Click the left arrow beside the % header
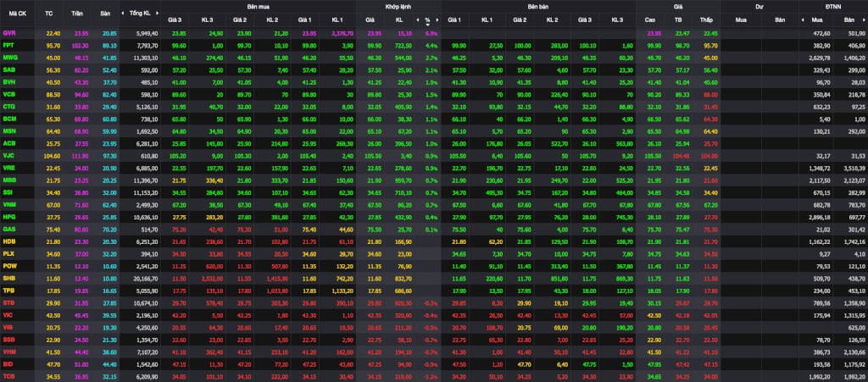Image resolution: width=868 pixels, height=382 pixels. pos(417,19)
